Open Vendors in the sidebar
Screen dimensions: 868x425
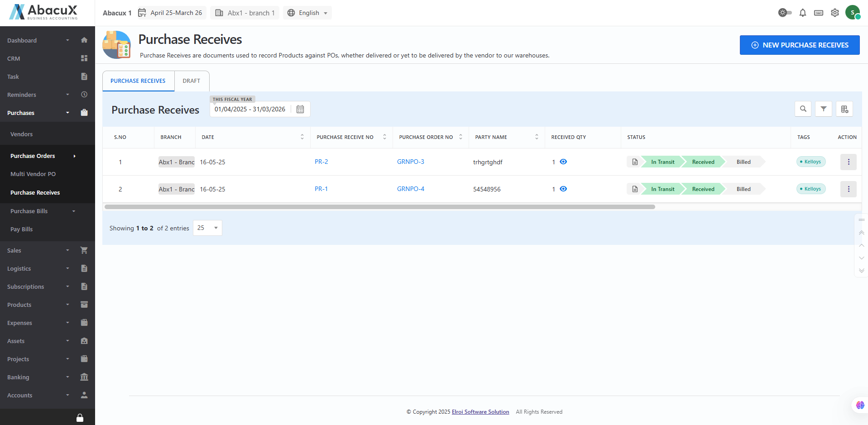(x=22, y=134)
